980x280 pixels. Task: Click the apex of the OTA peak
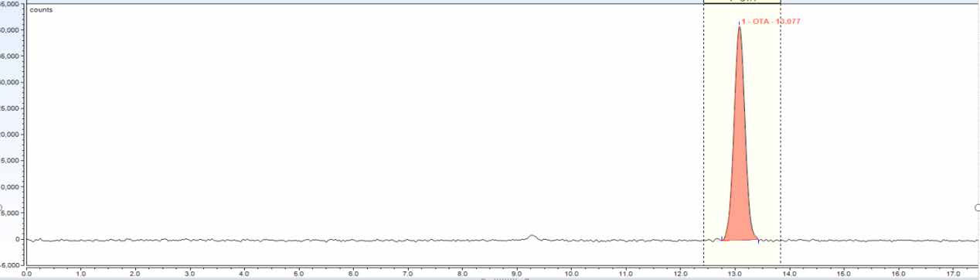pos(739,26)
